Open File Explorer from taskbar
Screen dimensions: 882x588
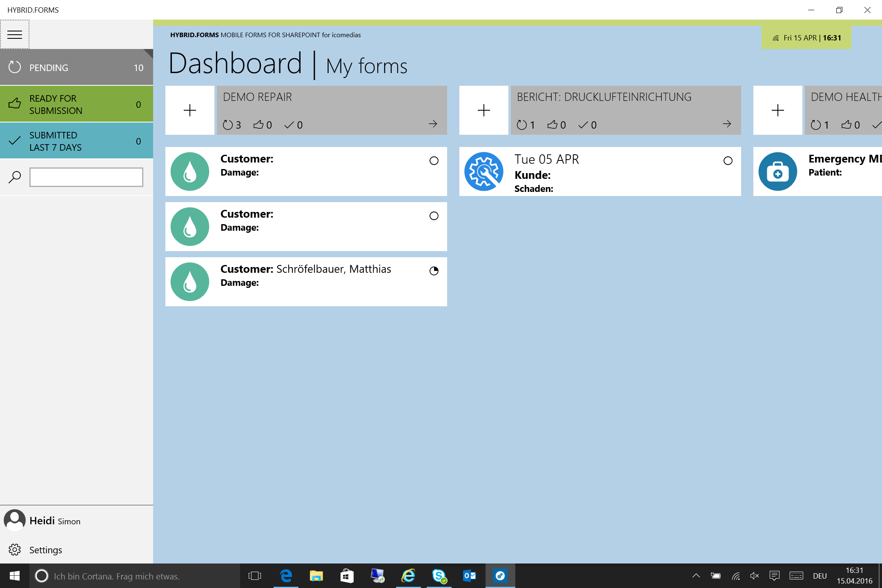(316, 576)
